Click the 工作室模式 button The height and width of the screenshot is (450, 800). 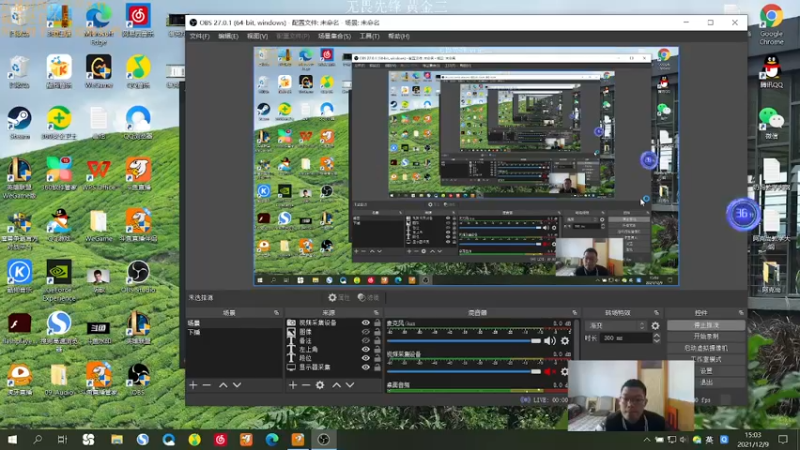tap(706, 359)
